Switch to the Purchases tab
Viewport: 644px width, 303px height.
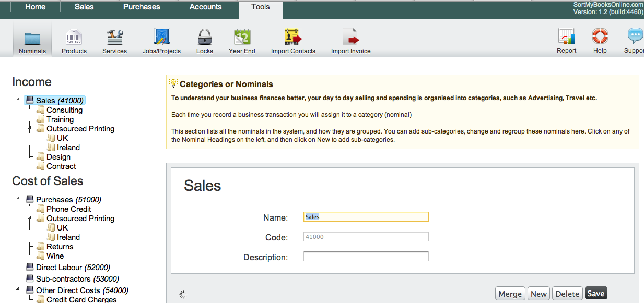click(x=142, y=7)
